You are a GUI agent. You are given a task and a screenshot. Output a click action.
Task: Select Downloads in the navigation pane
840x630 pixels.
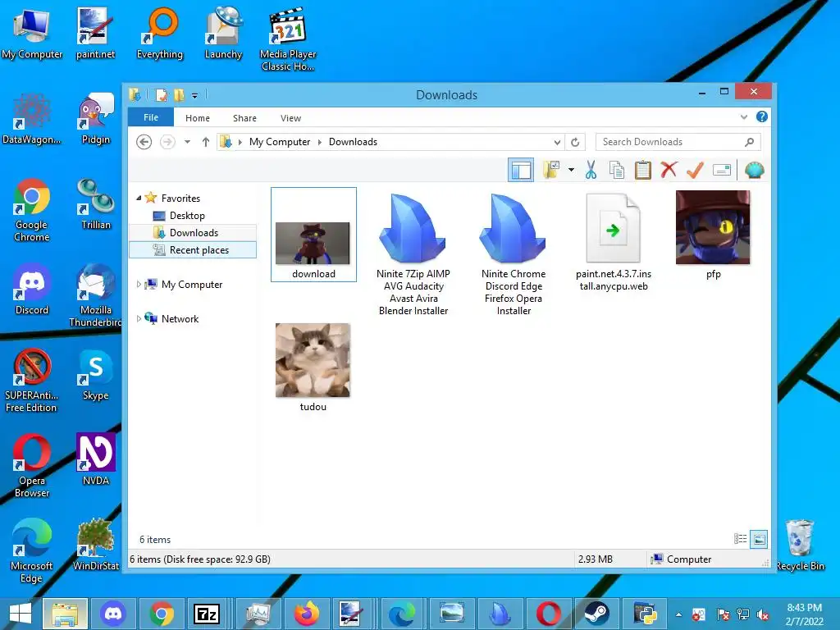[193, 232]
